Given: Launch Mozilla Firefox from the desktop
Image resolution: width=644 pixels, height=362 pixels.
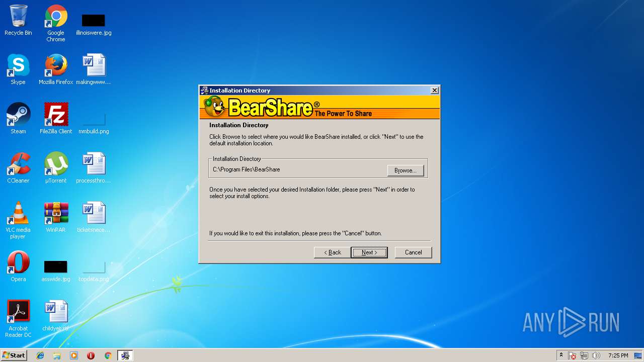Looking at the screenshot, I should (56, 69).
